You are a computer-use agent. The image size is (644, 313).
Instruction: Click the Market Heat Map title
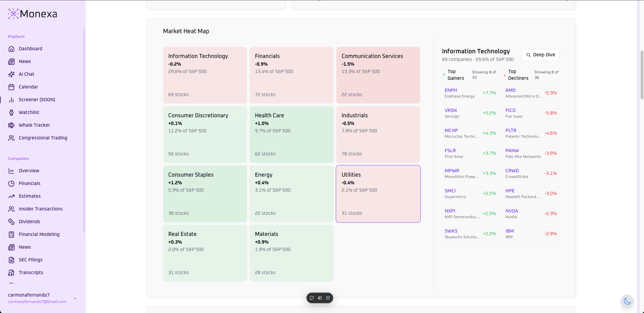click(186, 31)
